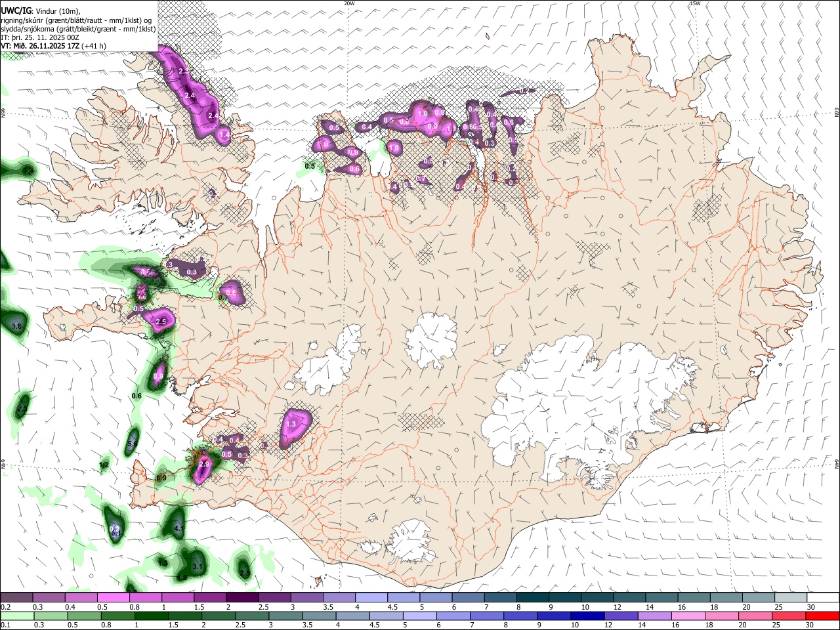This screenshot has height=630, width=840.
Task: Pick lower-row light pink swatch between 16 and 18
Action: pyautogui.click(x=689, y=616)
